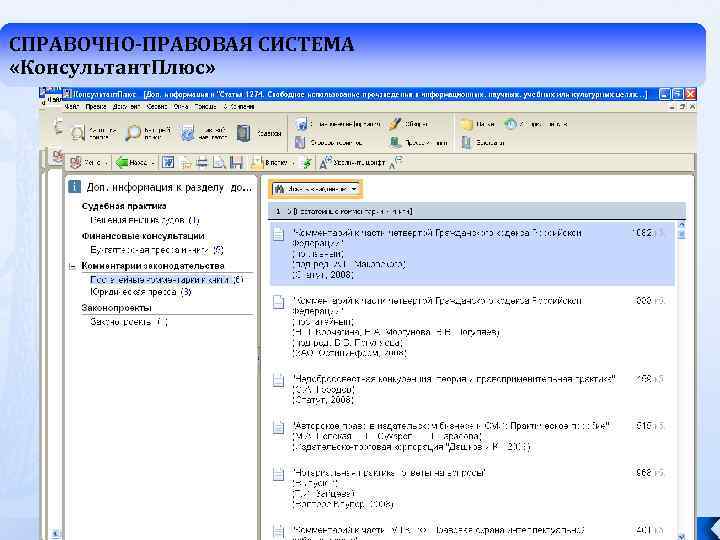
Task: Click the Увеличить шрифт icon
Action: coord(325,163)
